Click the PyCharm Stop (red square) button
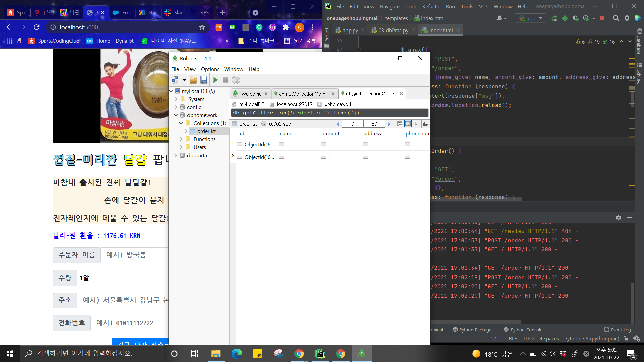Screen dimensions: 644x362 point(602,18)
